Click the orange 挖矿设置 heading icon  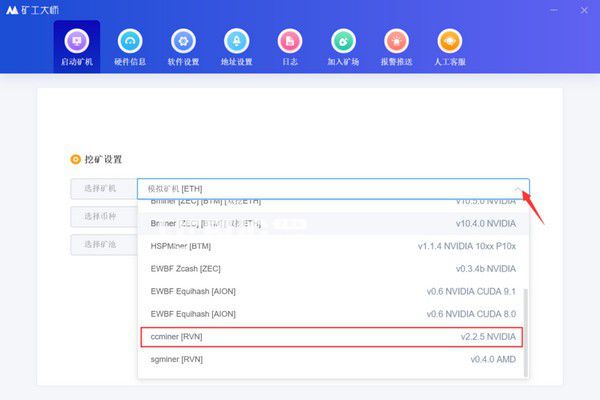[x=75, y=159]
